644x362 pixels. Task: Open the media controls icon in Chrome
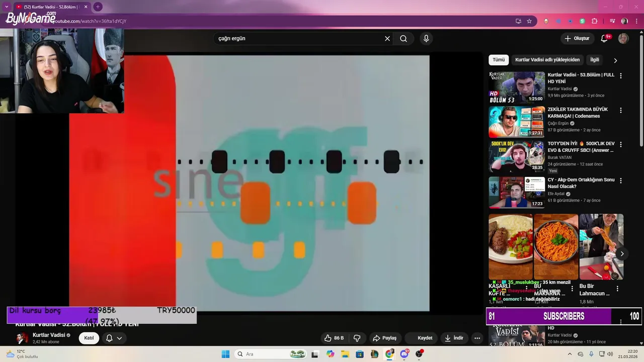[612, 21]
